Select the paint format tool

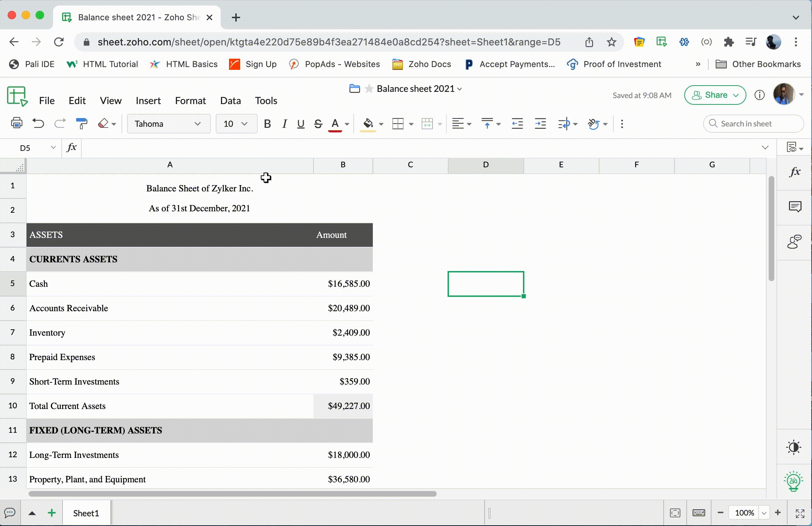81,124
